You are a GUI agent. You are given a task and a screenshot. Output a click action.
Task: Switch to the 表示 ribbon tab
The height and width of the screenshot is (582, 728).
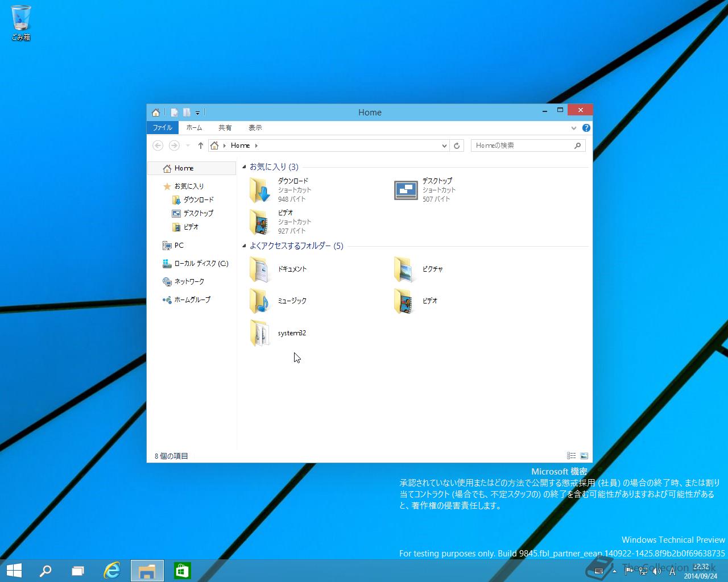pyautogui.click(x=255, y=128)
